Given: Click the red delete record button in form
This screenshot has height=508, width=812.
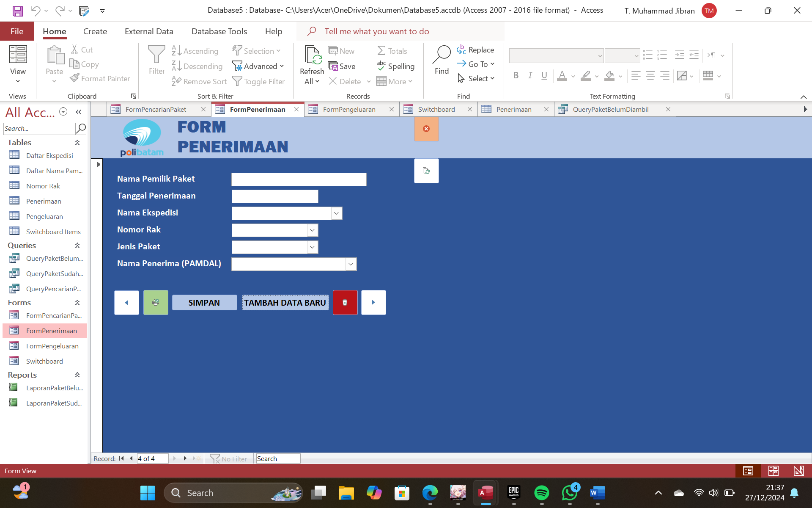Looking at the screenshot, I should pyautogui.click(x=345, y=302).
